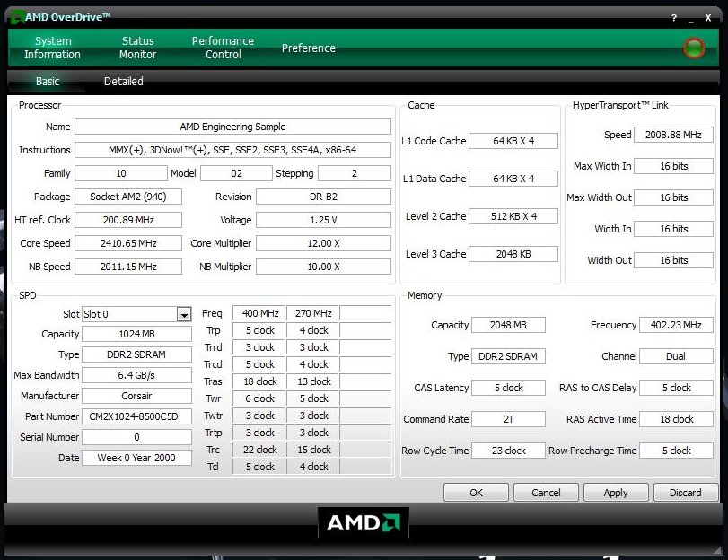728x560 pixels.
Task: Click the Family value '10'
Action: point(120,173)
